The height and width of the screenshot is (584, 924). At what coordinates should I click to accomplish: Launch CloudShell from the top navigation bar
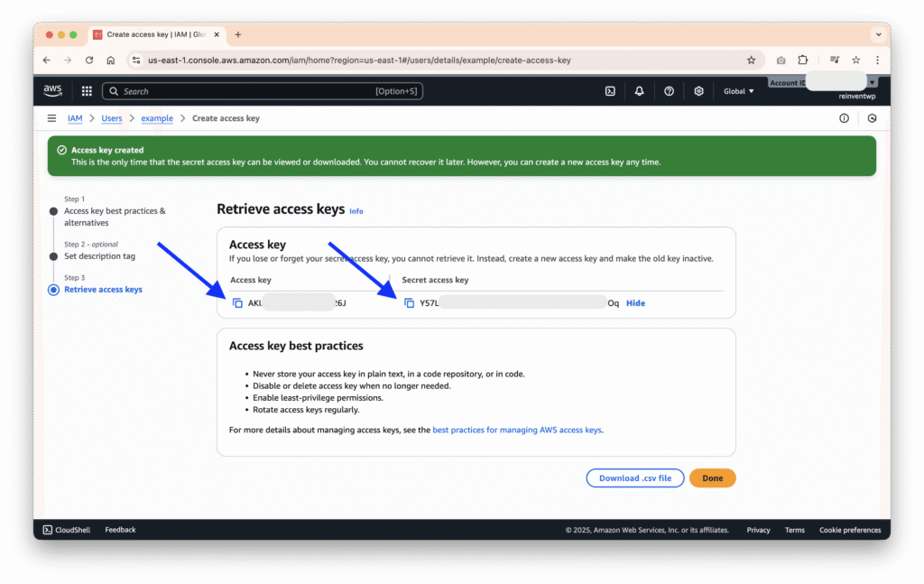tap(610, 91)
